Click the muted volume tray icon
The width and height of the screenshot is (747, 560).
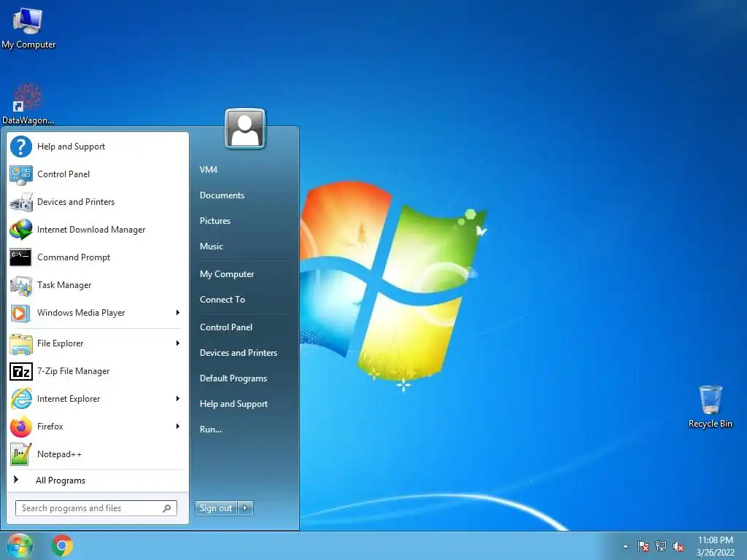point(678,546)
